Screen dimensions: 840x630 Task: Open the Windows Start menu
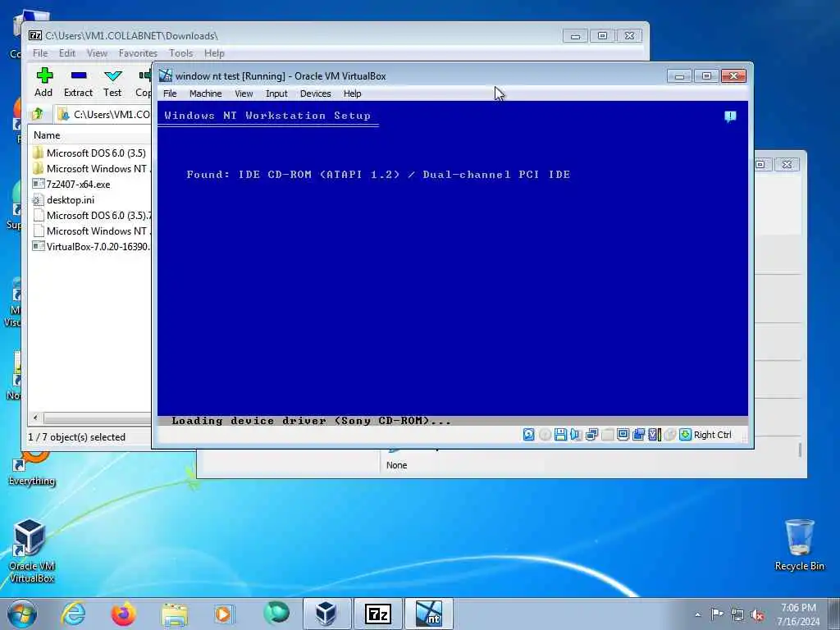[22, 614]
